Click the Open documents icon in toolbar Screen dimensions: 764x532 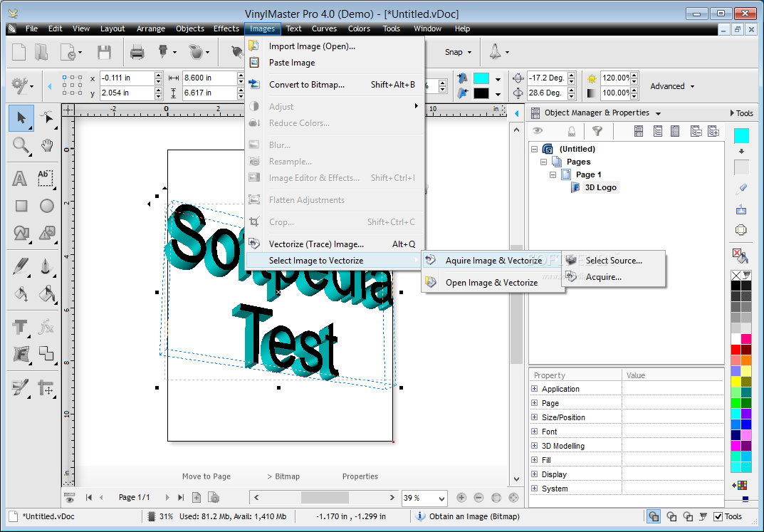tap(41, 52)
